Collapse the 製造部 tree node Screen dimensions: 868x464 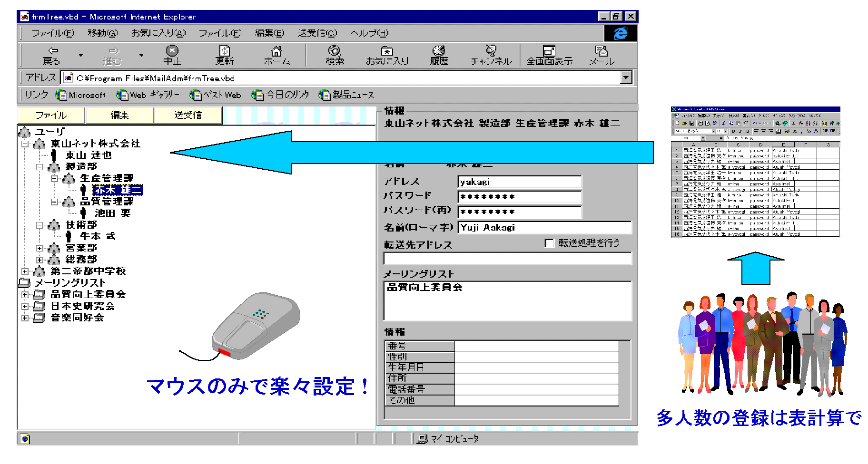(x=40, y=167)
